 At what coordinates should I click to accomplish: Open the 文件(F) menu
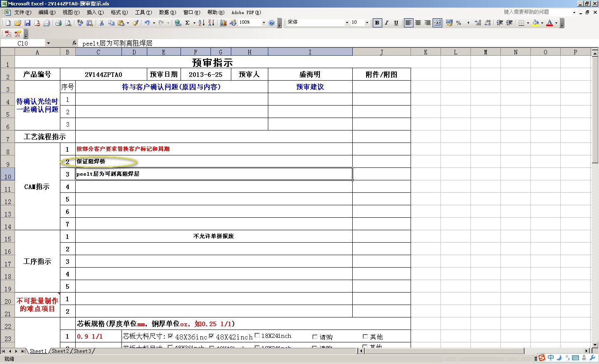point(23,12)
